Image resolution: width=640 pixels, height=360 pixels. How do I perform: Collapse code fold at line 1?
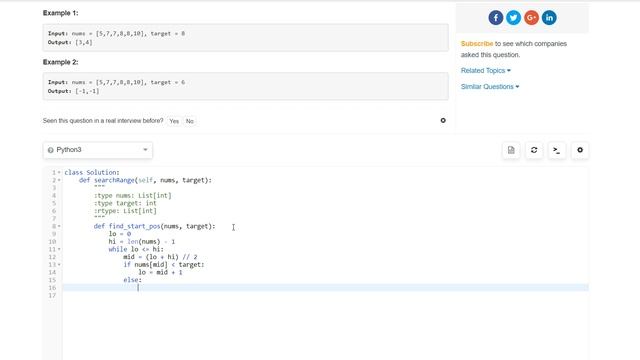coord(59,173)
